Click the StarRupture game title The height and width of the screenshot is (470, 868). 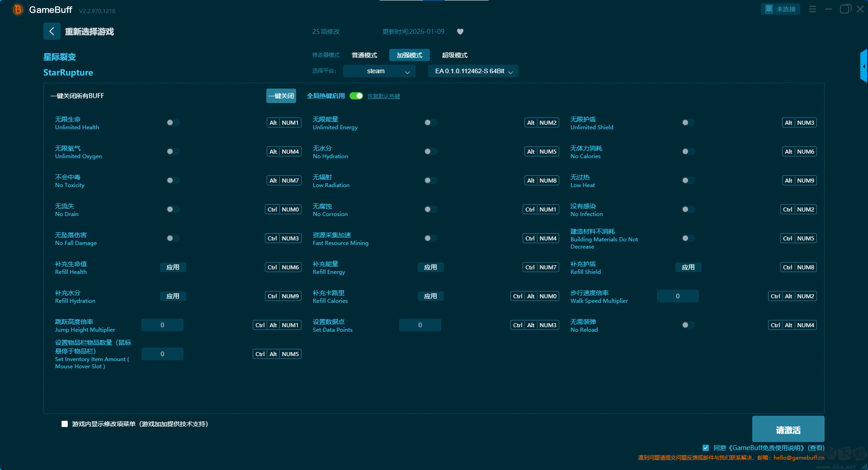[x=68, y=72]
